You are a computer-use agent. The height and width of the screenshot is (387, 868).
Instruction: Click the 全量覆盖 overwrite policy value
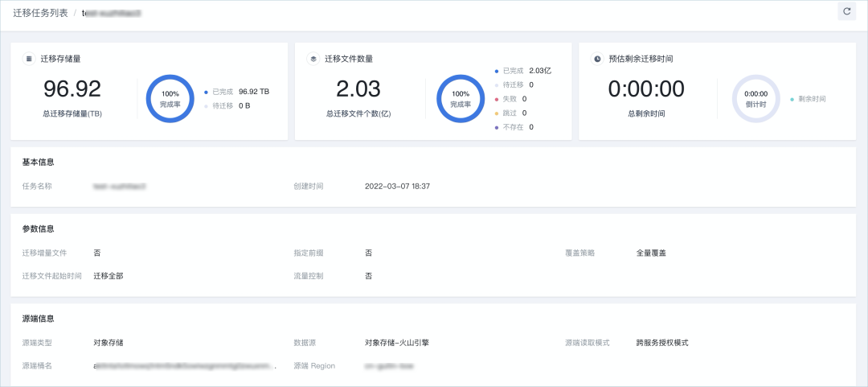(x=651, y=253)
